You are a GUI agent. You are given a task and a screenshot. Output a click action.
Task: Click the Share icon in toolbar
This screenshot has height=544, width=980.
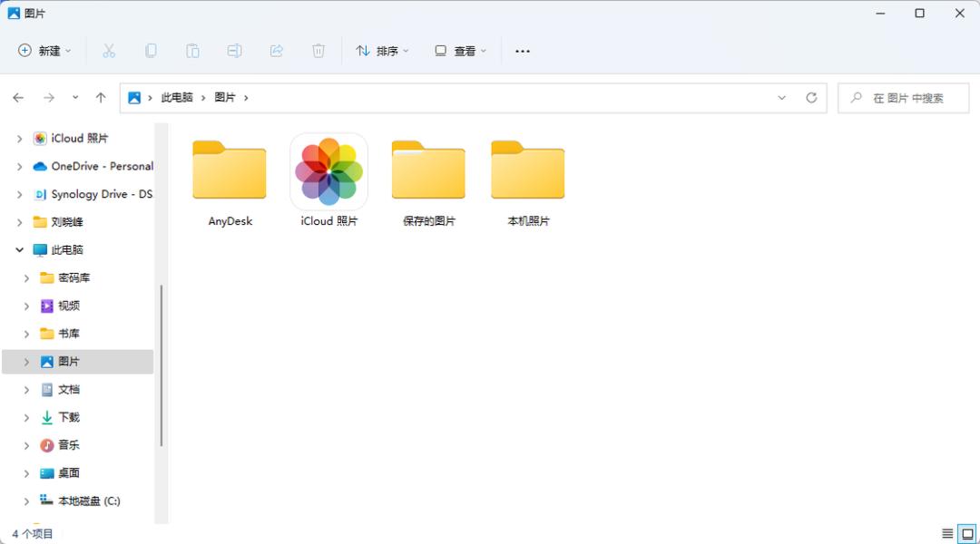pos(276,51)
